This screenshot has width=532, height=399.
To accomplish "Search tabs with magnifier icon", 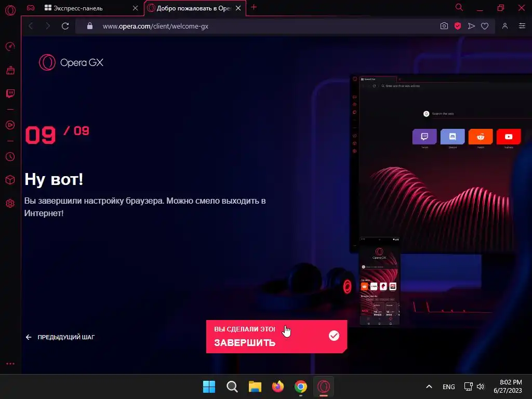I will 459,7.
